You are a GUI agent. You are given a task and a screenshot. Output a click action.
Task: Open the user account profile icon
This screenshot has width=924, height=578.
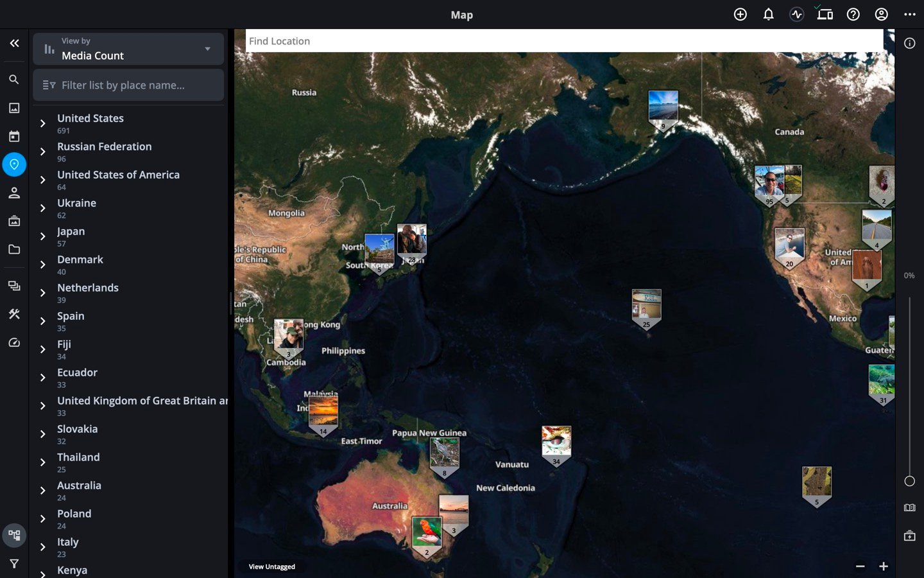click(x=881, y=14)
